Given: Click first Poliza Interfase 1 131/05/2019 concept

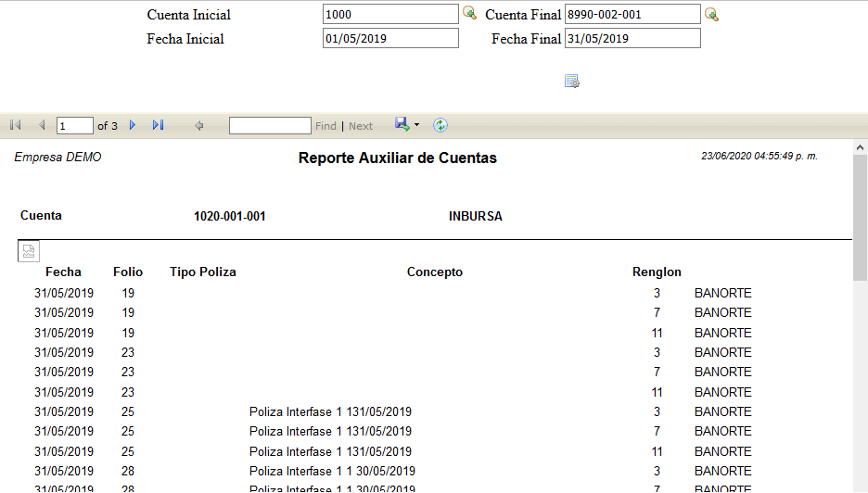Looking at the screenshot, I should (330, 411).
